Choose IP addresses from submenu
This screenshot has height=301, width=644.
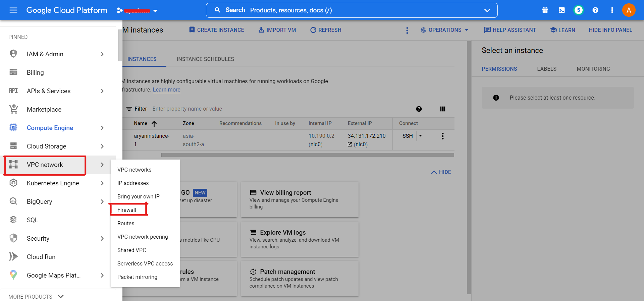133,183
